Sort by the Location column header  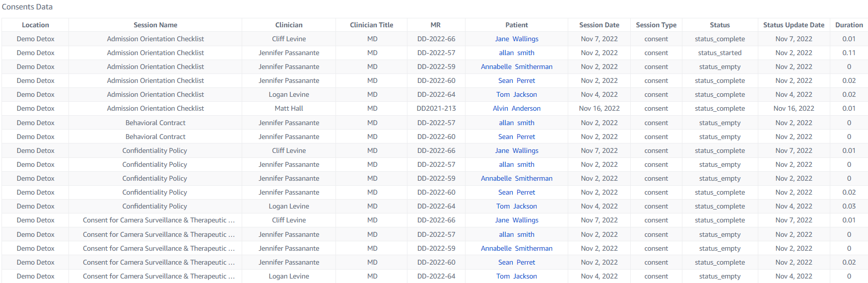[35, 25]
